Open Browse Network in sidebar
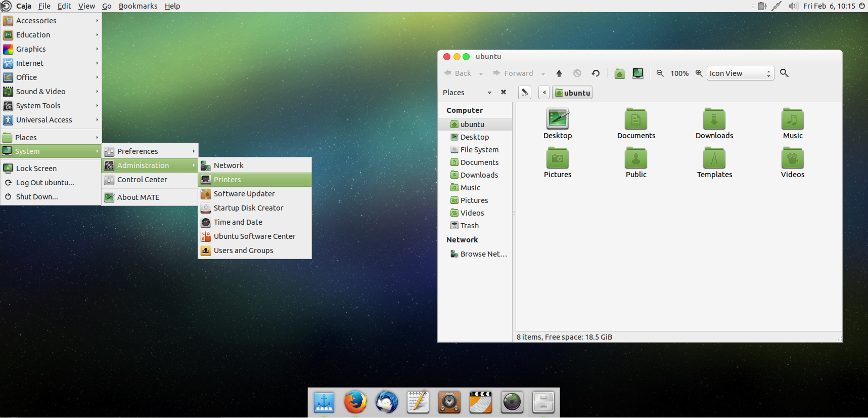This screenshot has width=868, height=418. (x=475, y=254)
